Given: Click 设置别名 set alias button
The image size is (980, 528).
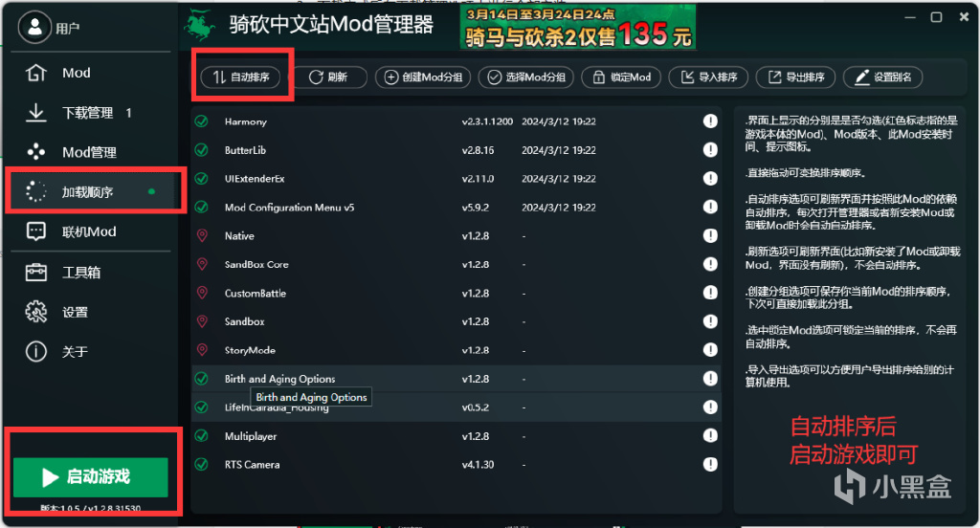Looking at the screenshot, I should [x=883, y=77].
